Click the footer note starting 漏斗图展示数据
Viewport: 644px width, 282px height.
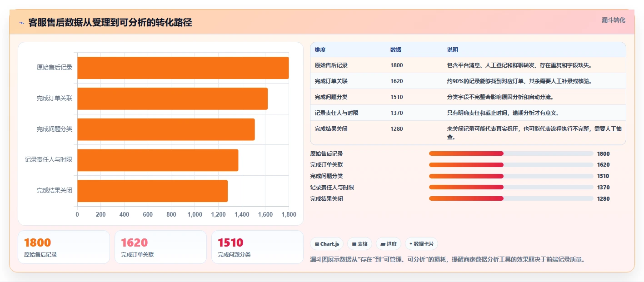click(x=448, y=260)
